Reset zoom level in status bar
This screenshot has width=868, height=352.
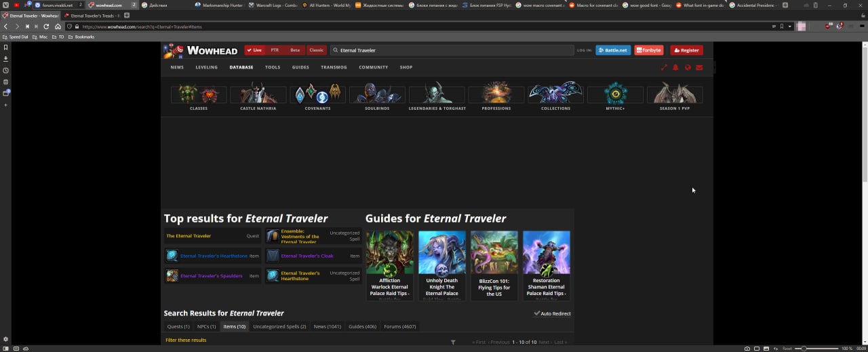pos(787,349)
